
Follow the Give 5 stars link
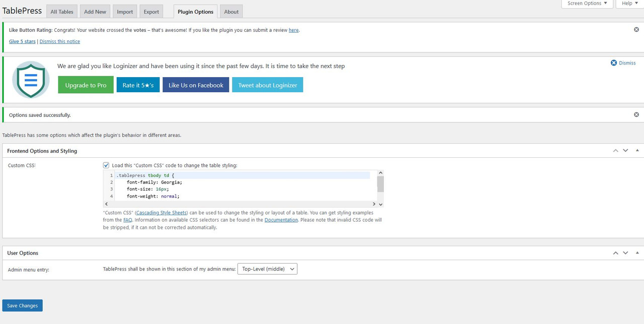(22, 41)
